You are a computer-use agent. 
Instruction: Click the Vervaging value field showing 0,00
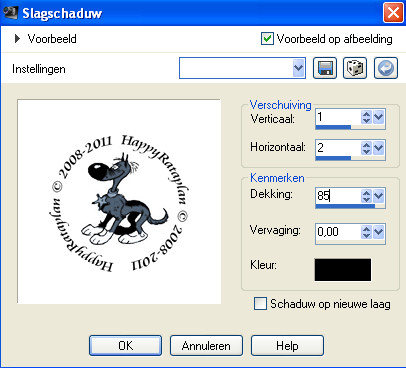pos(338,232)
